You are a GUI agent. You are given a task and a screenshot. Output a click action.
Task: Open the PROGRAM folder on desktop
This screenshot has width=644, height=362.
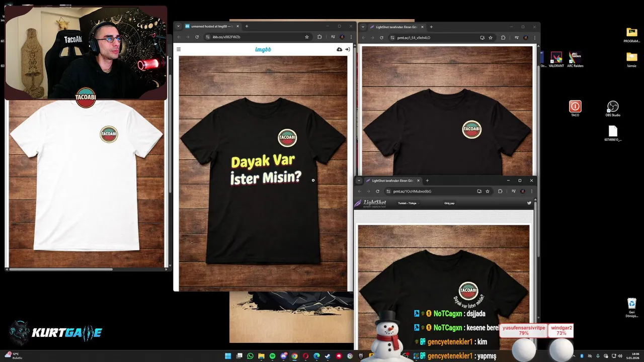(631, 35)
